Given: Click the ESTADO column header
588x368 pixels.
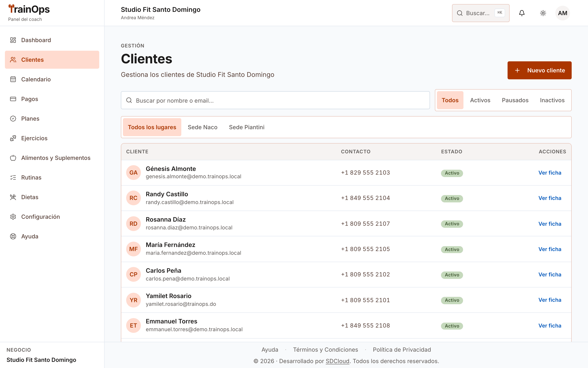Looking at the screenshot, I should coord(451,152).
